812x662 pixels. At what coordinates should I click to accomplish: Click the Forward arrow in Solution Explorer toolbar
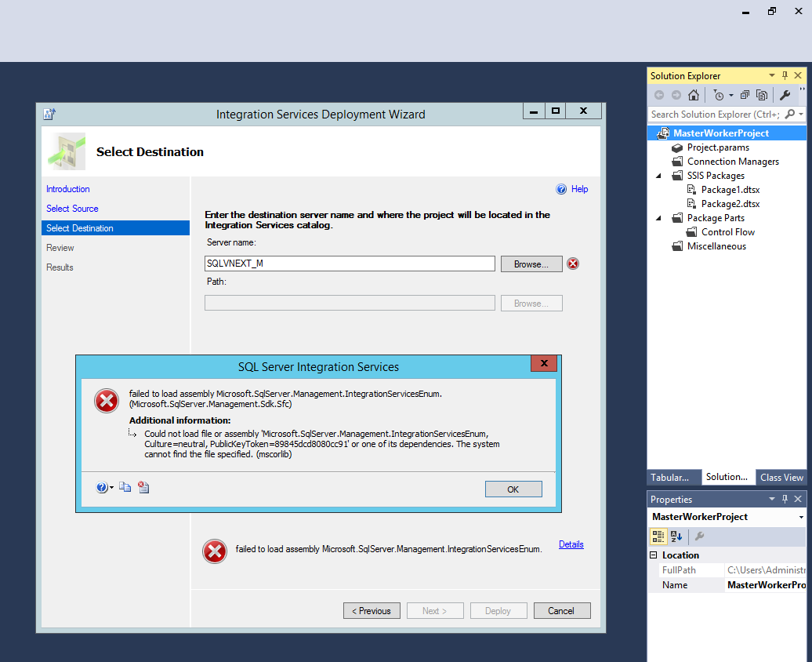pyautogui.click(x=676, y=95)
